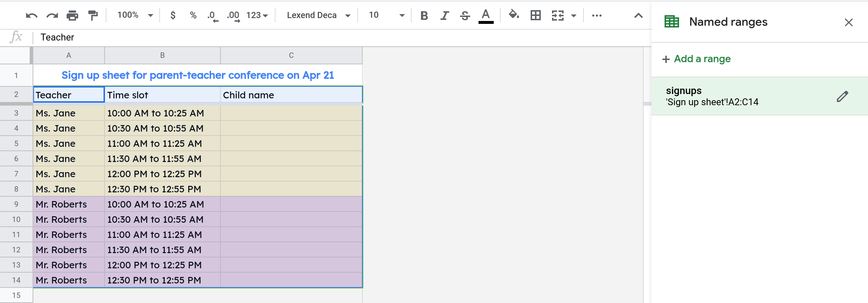Select the Paint format roller icon
This screenshot has width=868, height=303.
coord(93,16)
